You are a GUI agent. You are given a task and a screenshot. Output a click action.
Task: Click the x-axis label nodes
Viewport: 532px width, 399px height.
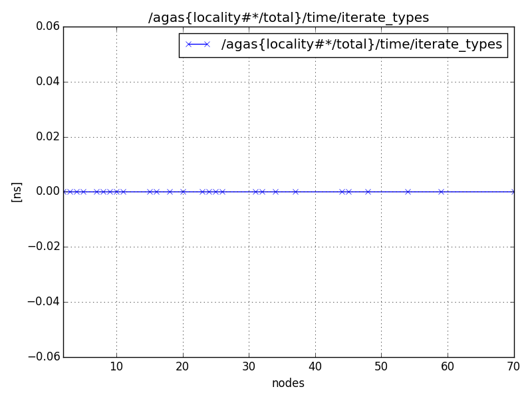289,384
